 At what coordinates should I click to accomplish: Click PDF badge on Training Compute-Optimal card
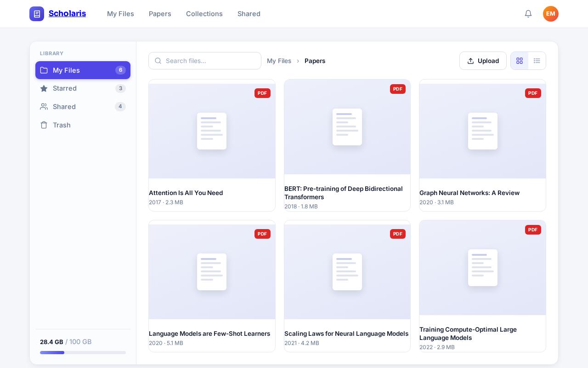[533, 230]
